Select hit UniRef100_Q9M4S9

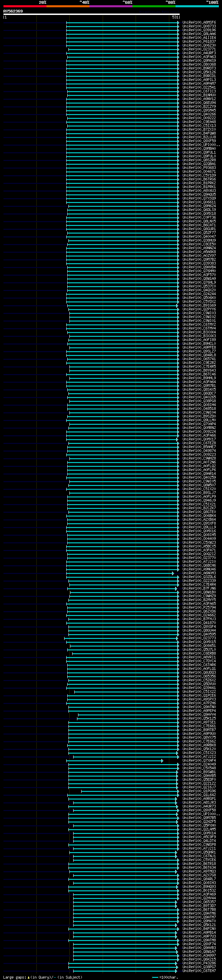(199, 60)
